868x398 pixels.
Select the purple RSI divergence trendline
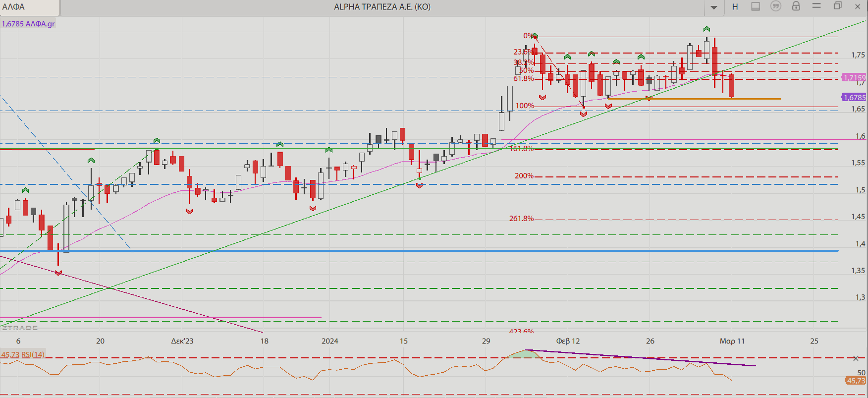[x=641, y=358]
